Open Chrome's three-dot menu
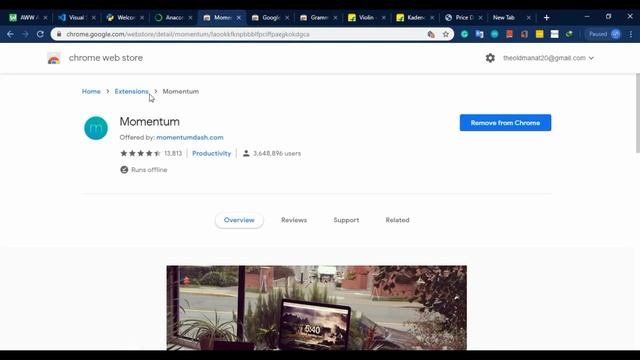Image resolution: width=640 pixels, height=360 pixels. tap(631, 34)
